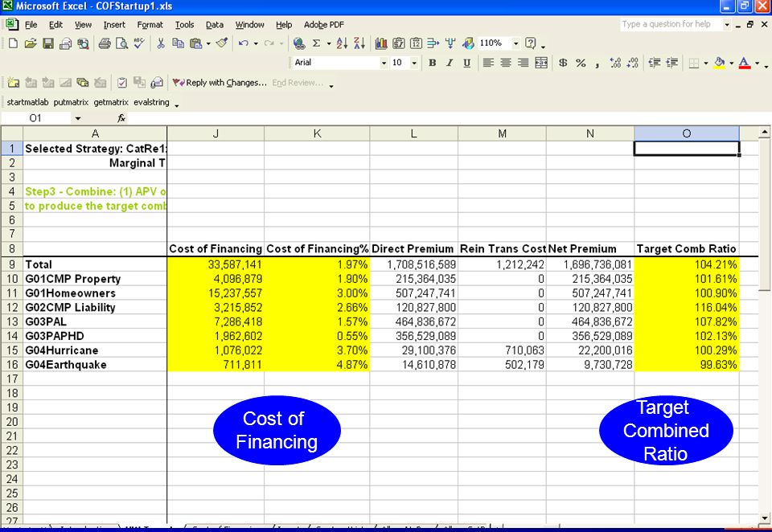Open the Borders dropdown arrow
772x532 pixels.
705,63
